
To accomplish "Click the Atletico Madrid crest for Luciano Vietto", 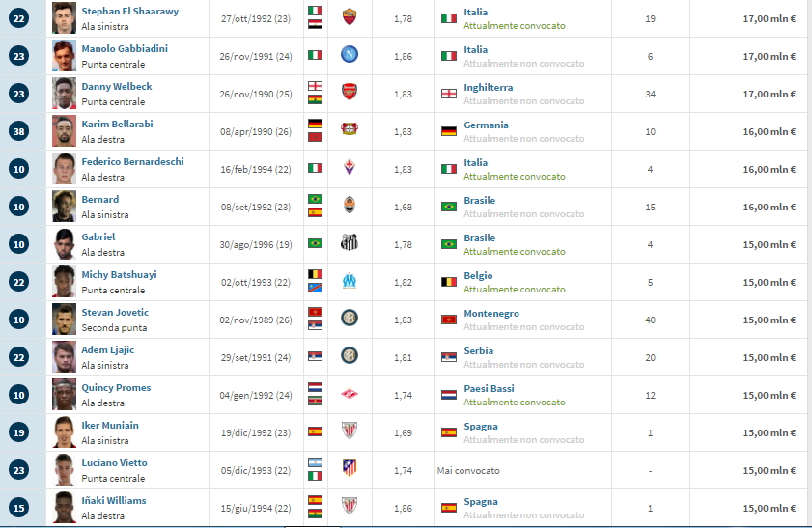I will (350, 468).
